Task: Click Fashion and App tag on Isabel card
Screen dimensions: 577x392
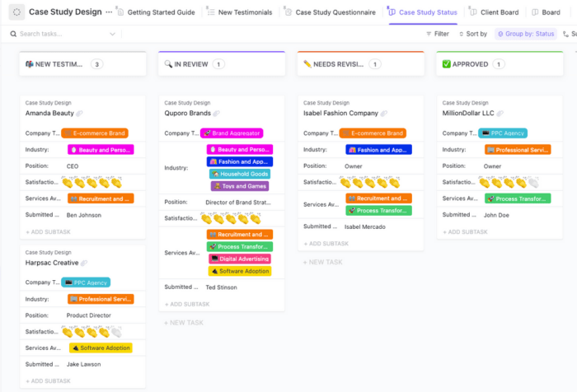Action: pyautogui.click(x=378, y=150)
